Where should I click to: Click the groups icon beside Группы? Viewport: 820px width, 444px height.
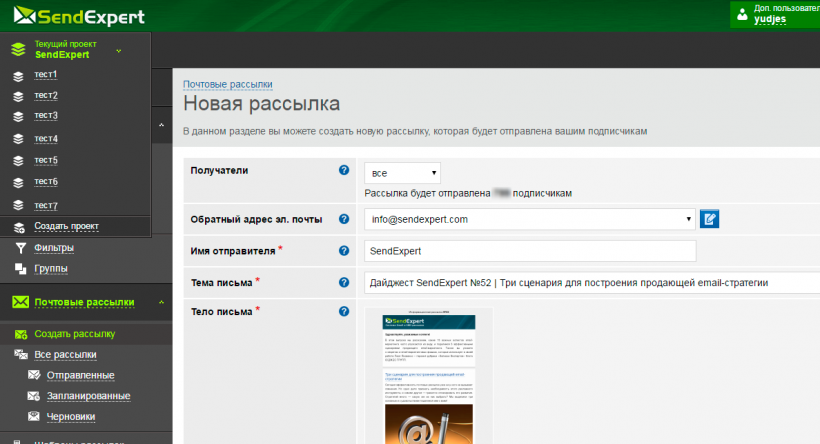click(x=20, y=269)
